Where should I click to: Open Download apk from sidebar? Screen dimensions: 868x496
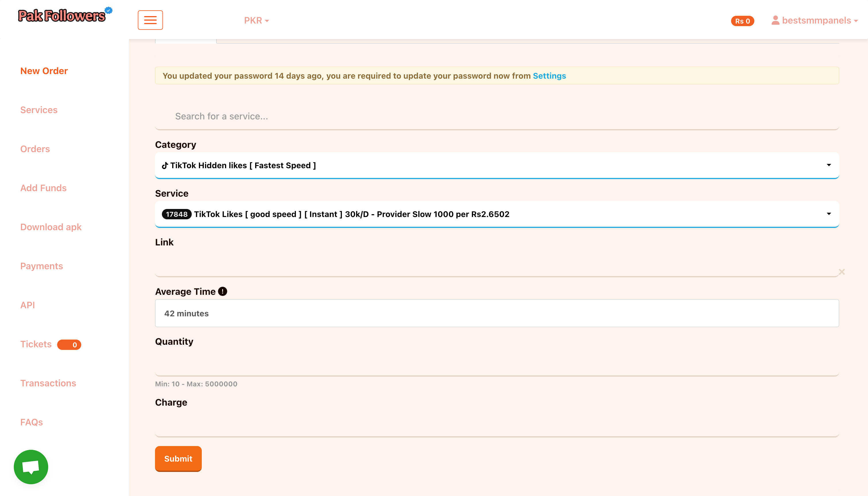click(x=51, y=227)
